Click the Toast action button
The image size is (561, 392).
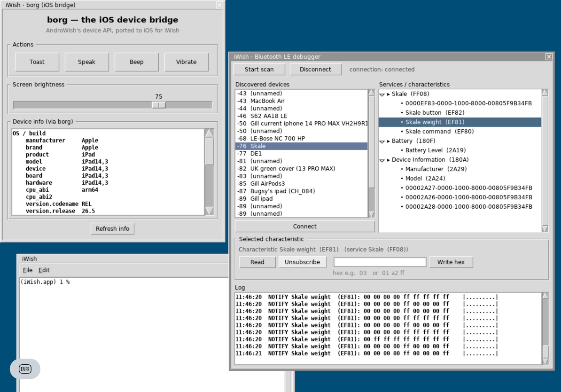point(37,62)
